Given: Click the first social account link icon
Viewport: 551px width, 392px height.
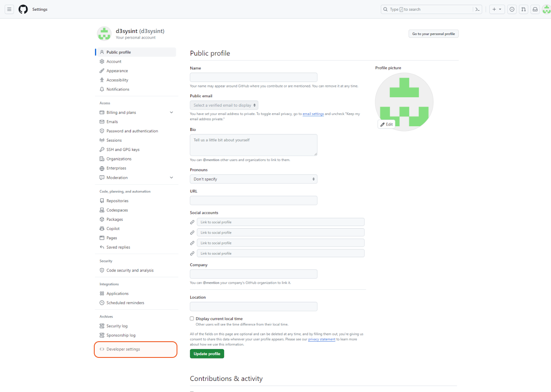Looking at the screenshot, I should 192,222.
